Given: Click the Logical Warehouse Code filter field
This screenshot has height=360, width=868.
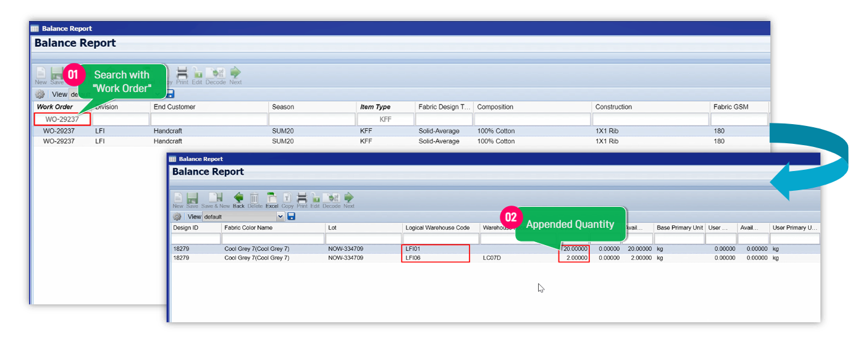Looking at the screenshot, I should 442,239.
